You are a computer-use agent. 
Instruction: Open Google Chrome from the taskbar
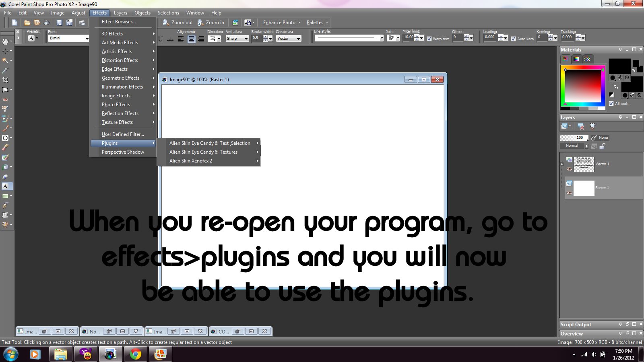click(135, 354)
